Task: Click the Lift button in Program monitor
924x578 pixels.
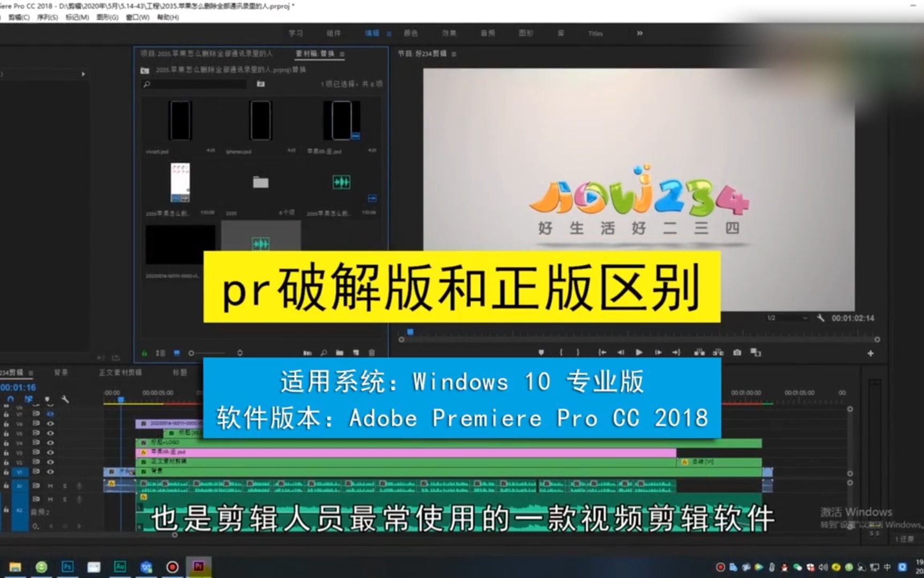Action: [699, 352]
